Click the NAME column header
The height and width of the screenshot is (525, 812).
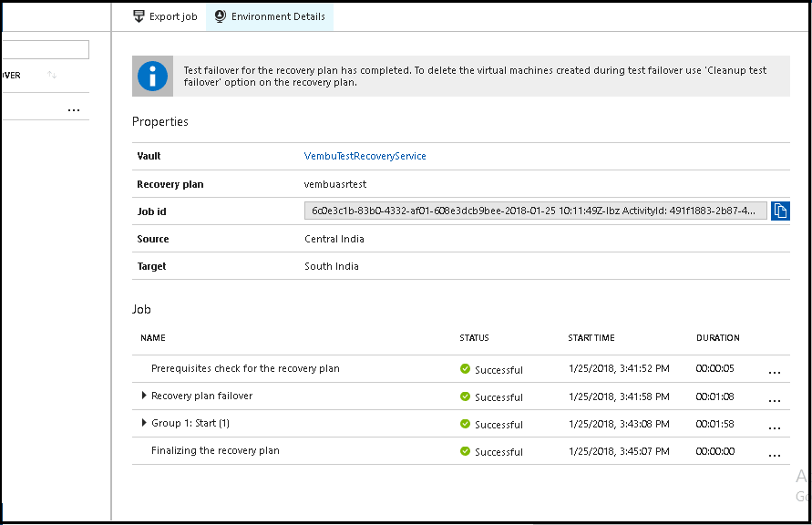coord(153,337)
